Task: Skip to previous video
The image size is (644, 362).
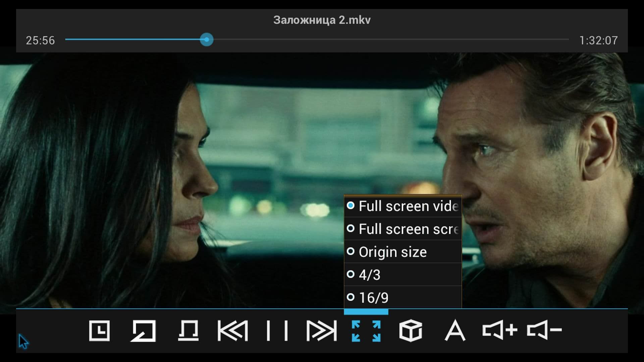Action: click(x=232, y=331)
